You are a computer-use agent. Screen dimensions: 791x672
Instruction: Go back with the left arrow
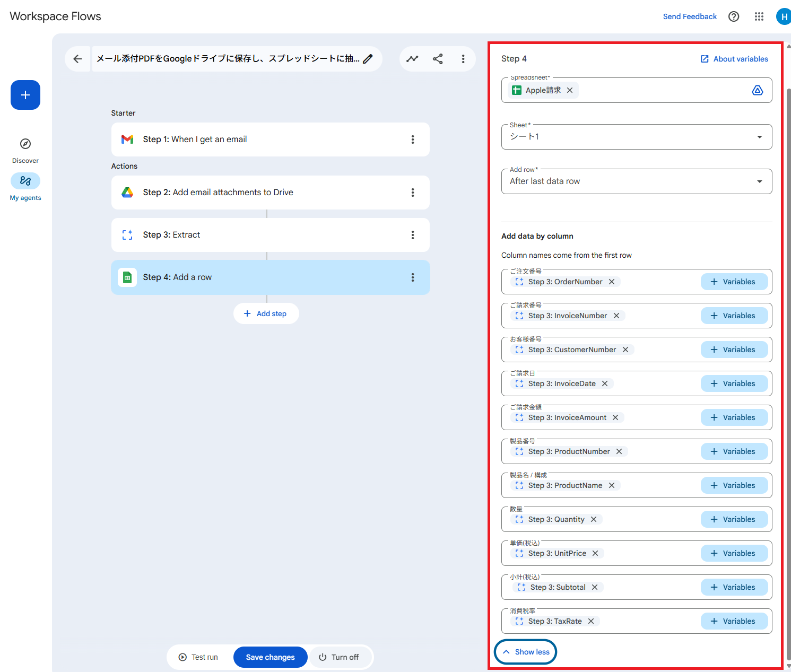click(77, 59)
